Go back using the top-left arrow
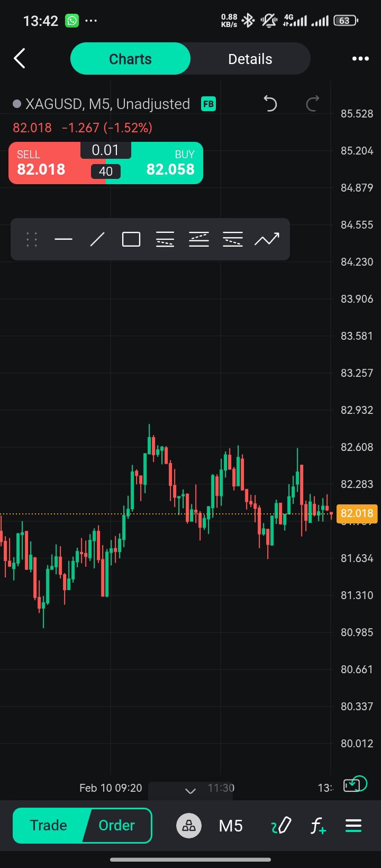 tap(20, 59)
